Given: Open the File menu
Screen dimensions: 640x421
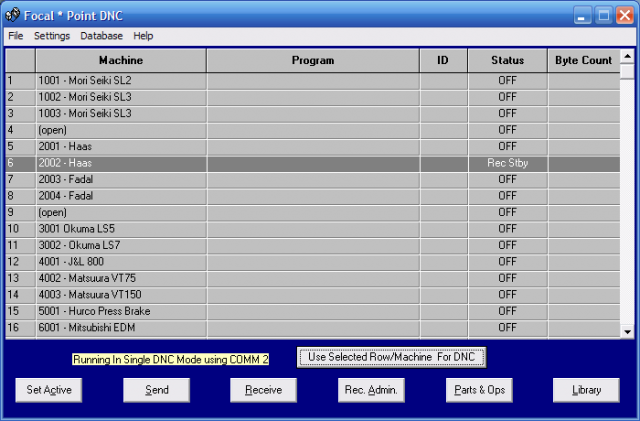Looking at the screenshot, I should pyautogui.click(x=16, y=36).
